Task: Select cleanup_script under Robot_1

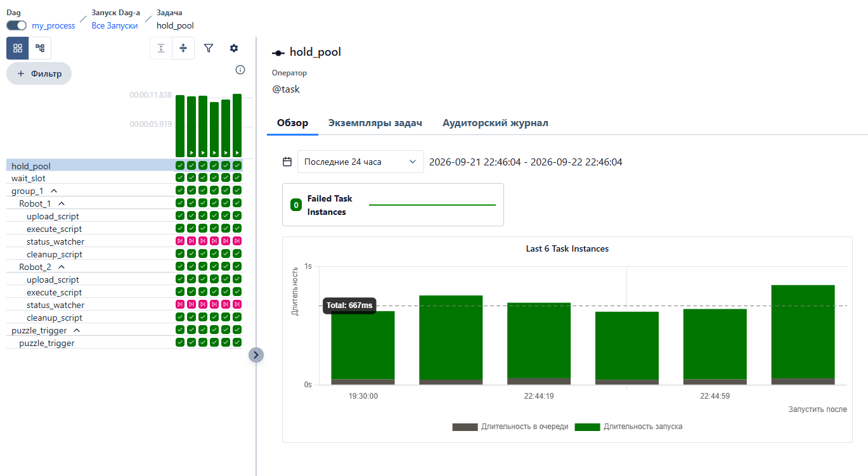Action: tap(55, 254)
